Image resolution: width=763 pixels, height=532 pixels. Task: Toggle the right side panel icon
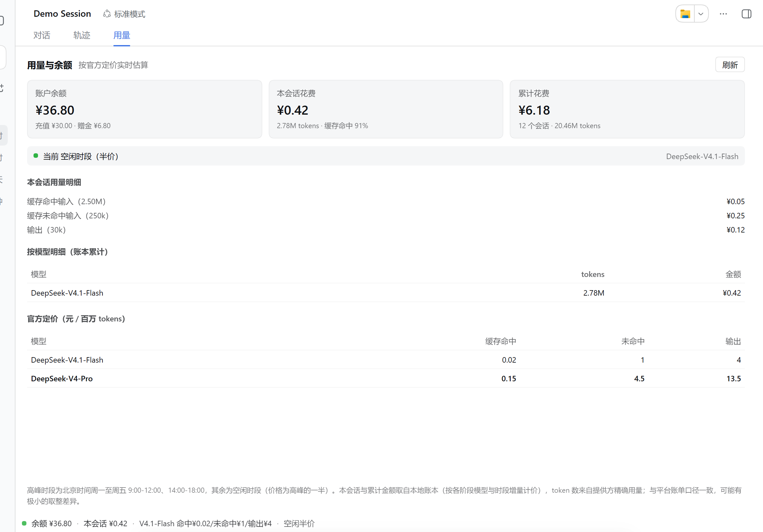(746, 14)
